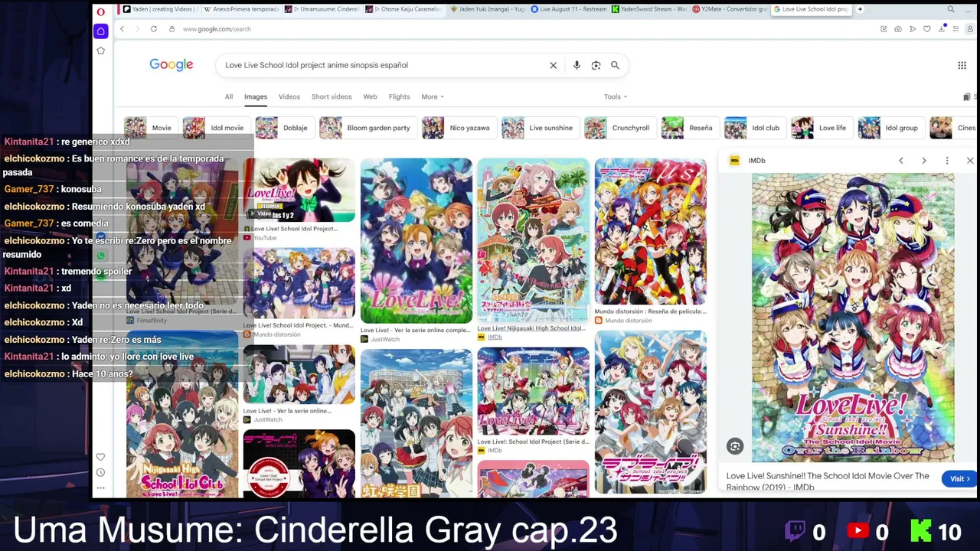
Task: Reload the Google search page
Action: (x=153, y=29)
